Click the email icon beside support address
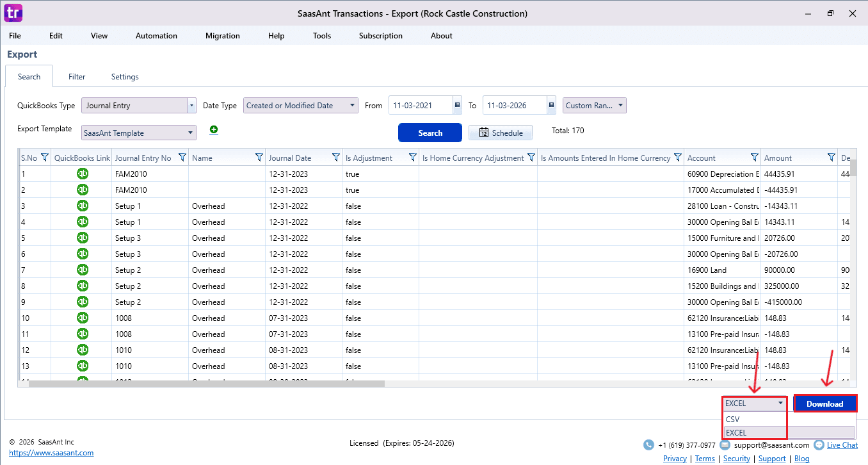The image size is (868, 465). click(x=725, y=445)
